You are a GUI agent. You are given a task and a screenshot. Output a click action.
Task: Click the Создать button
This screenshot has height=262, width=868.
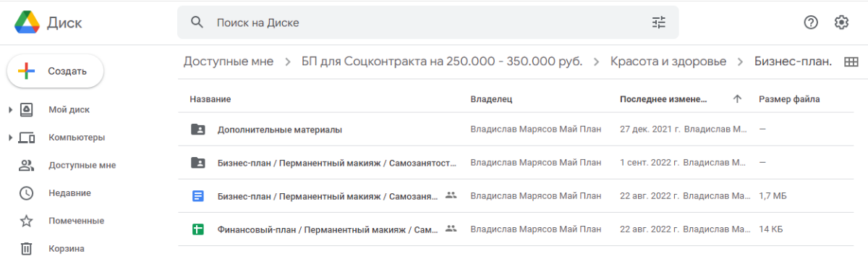pyautogui.click(x=55, y=71)
